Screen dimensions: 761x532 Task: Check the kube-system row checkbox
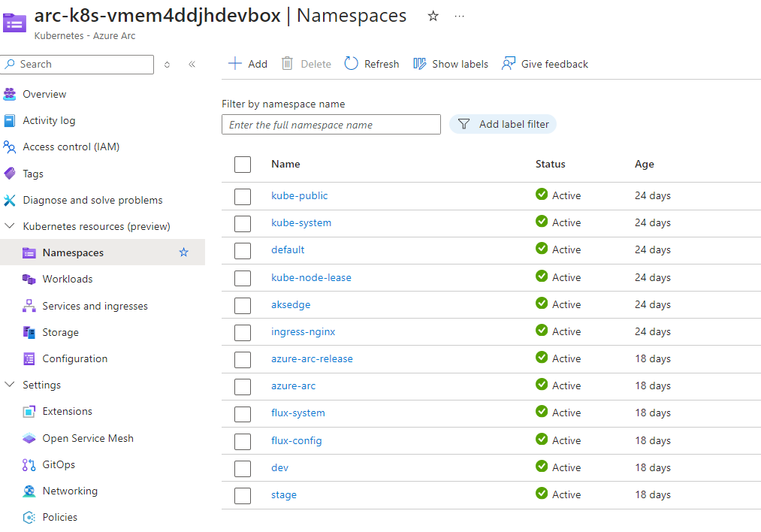click(243, 224)
